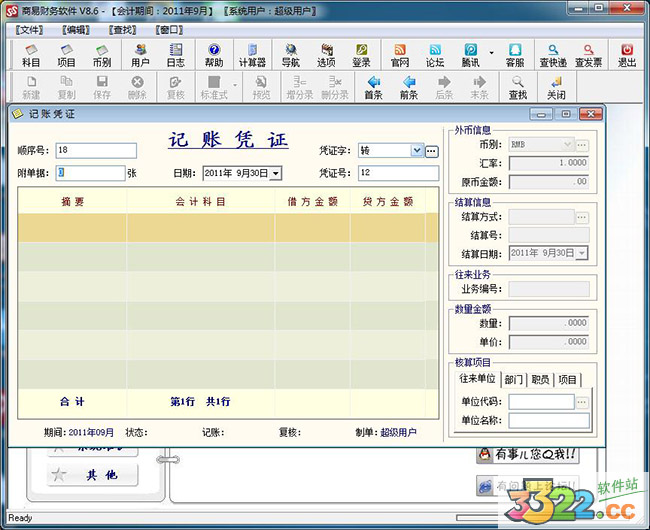Image resolution: width=650 pixels, height=530 pixels.
Task: Click the 其他 button in background window
Action: tap(92, 474)
